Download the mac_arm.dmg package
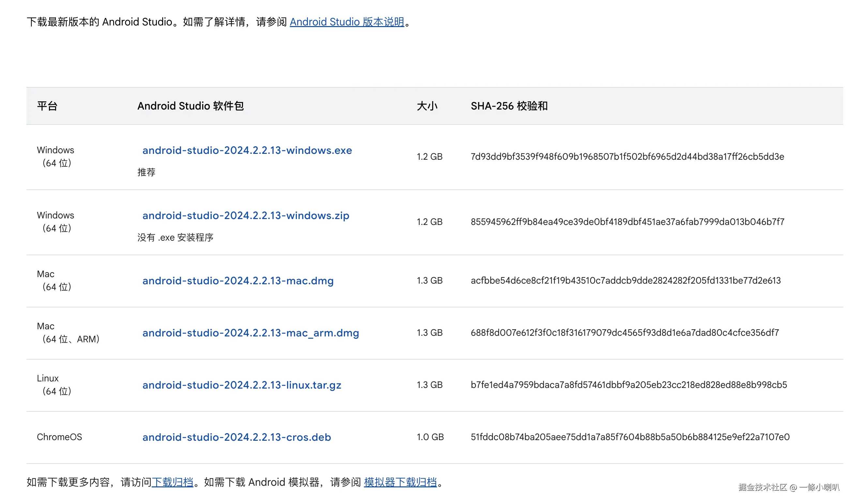The width and height of the screenshot is (852, 504). pos(251,333)
